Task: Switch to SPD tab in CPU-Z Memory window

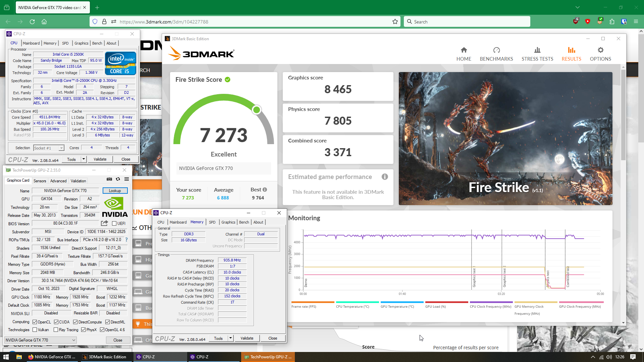Action: coord(212,222)
